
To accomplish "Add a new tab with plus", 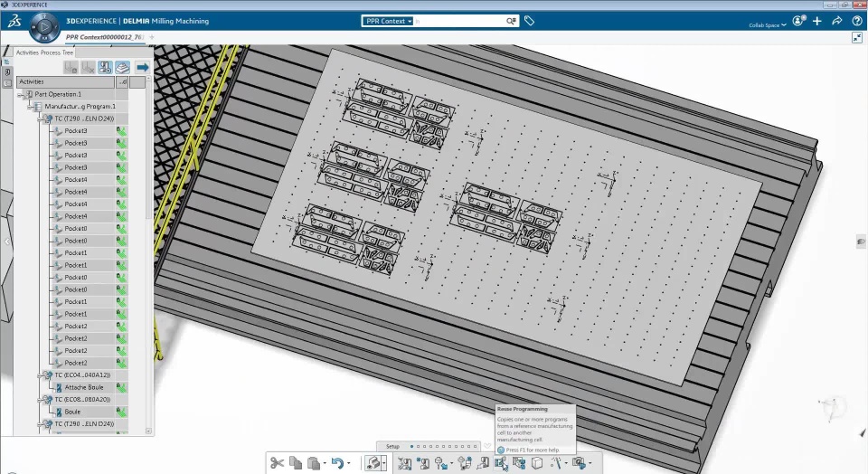I will click(x=152, y=37).
